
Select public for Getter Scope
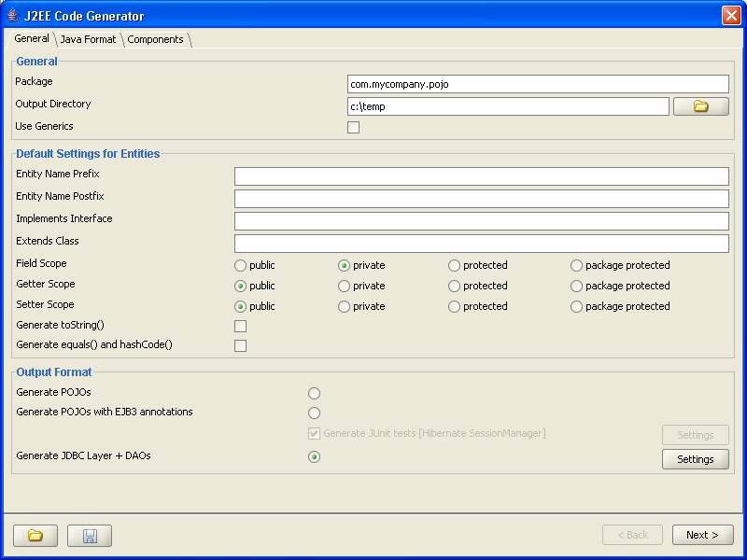(x=241, y=286)
